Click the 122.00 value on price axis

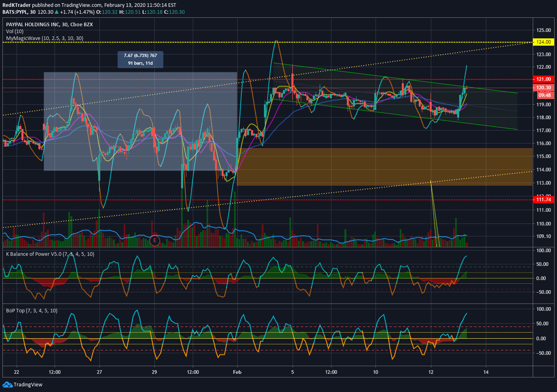point(544,67)
